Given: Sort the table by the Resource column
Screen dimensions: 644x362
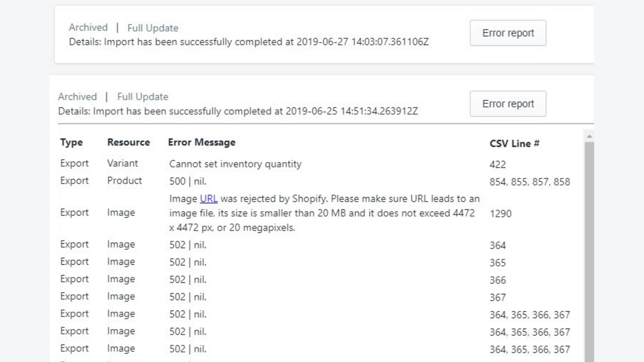Looking at the screenshot, I should (128, 142).
